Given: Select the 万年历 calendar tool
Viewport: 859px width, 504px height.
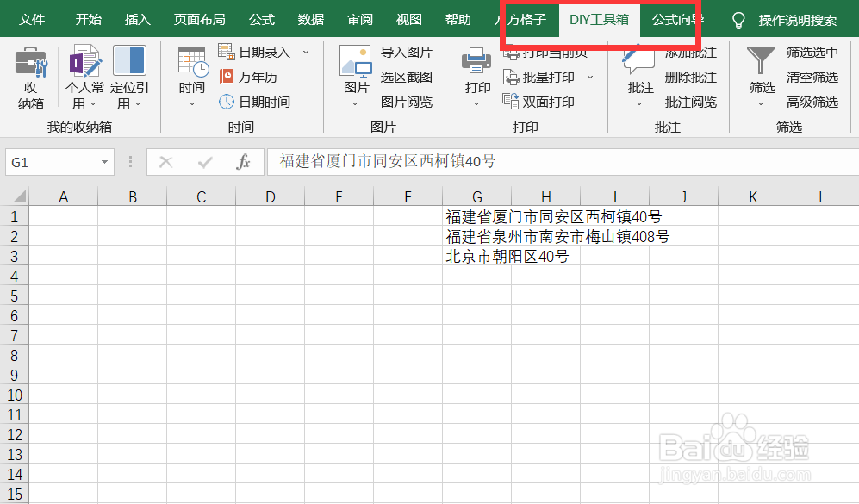Looking at the screenshot, I should point(251,77).
